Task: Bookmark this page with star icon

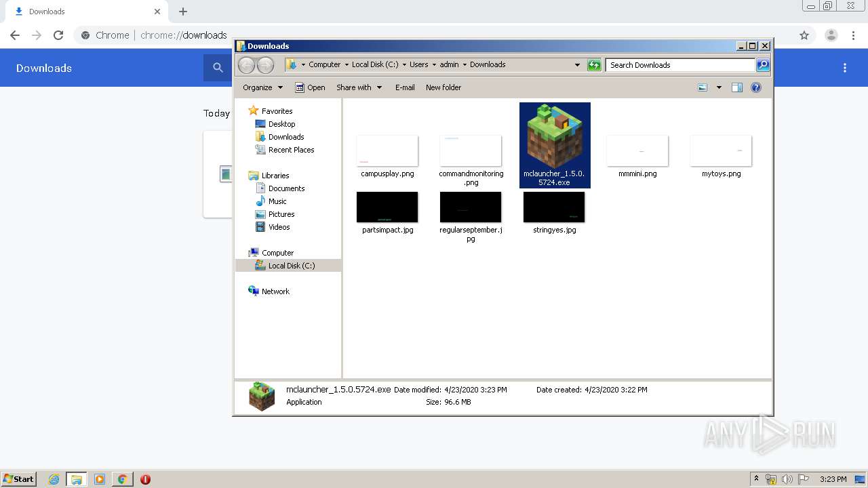Action: [x=804, y=35]
